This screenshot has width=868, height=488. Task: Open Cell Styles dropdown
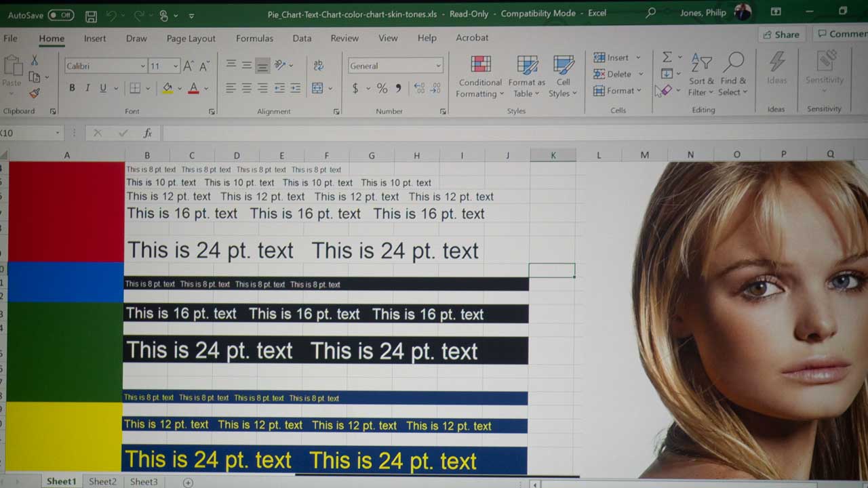563,76
